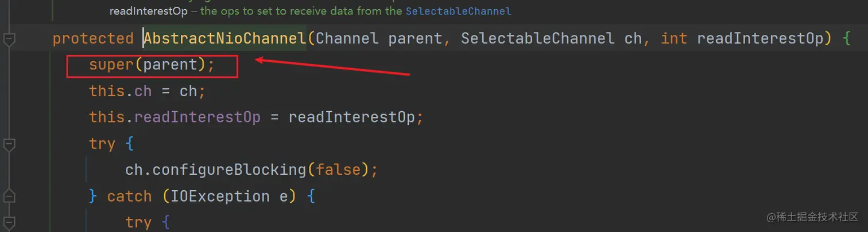Click the readInterestOp constructor parameter
Viewport: 868px width, 232px height.
click(x=761, y=38)
